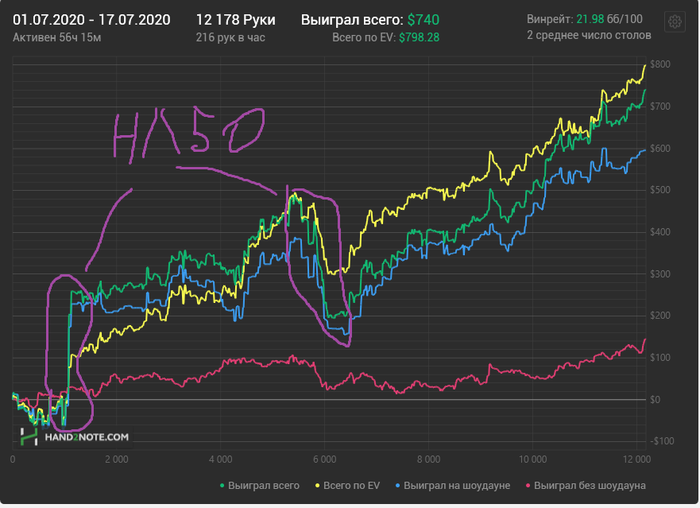Screen dimensions: 700x508
Task: Click 'Активен 56ч 15м' activity text
Action: pos(57,37)
